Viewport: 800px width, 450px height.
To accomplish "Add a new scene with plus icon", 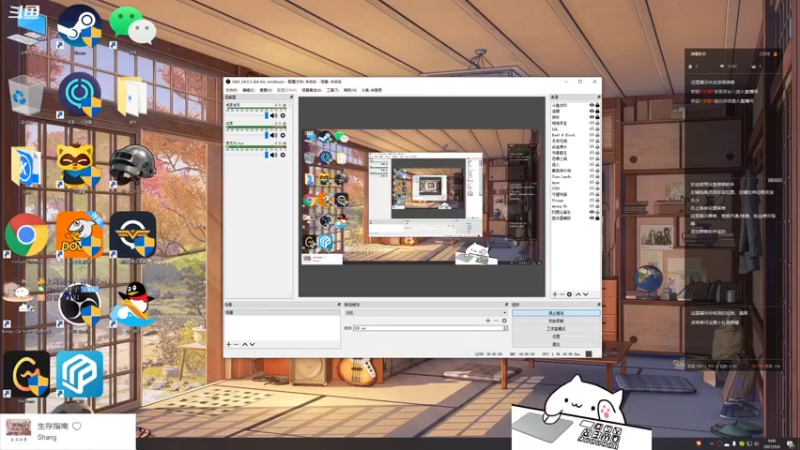I will click(x=229, y=344).
